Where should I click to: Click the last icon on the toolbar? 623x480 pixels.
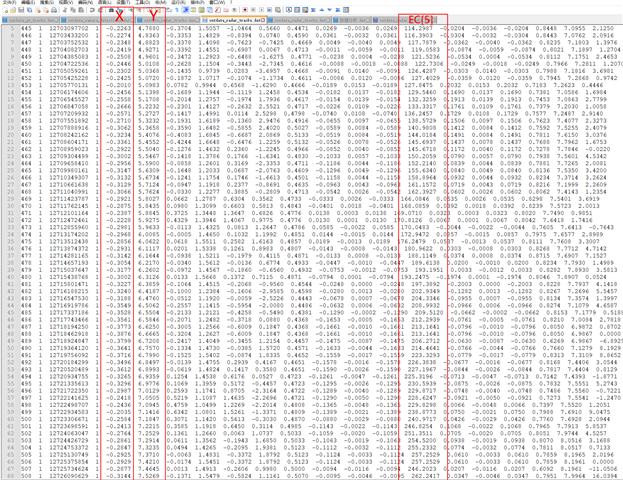coord(346,10)
